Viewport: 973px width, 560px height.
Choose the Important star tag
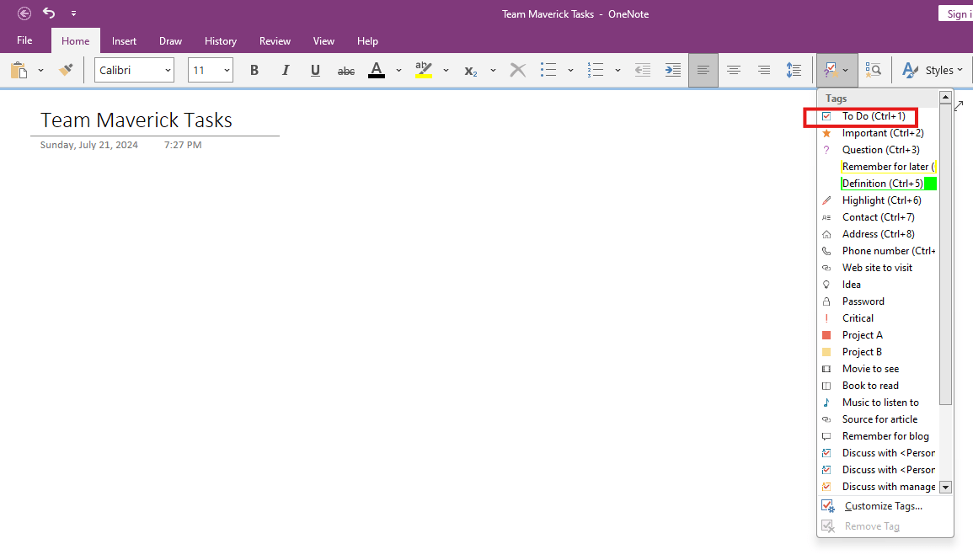click(x=878, y=133)
